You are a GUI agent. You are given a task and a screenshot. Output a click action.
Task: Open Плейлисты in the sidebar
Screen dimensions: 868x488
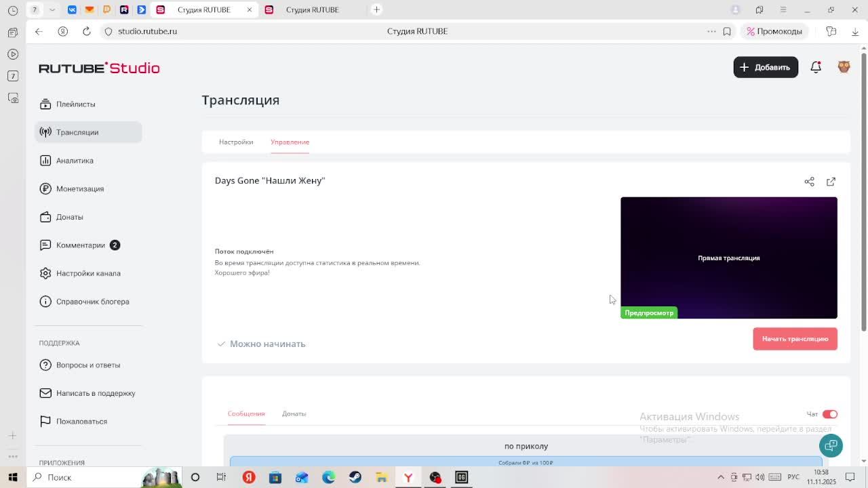(x=88, y=104)
